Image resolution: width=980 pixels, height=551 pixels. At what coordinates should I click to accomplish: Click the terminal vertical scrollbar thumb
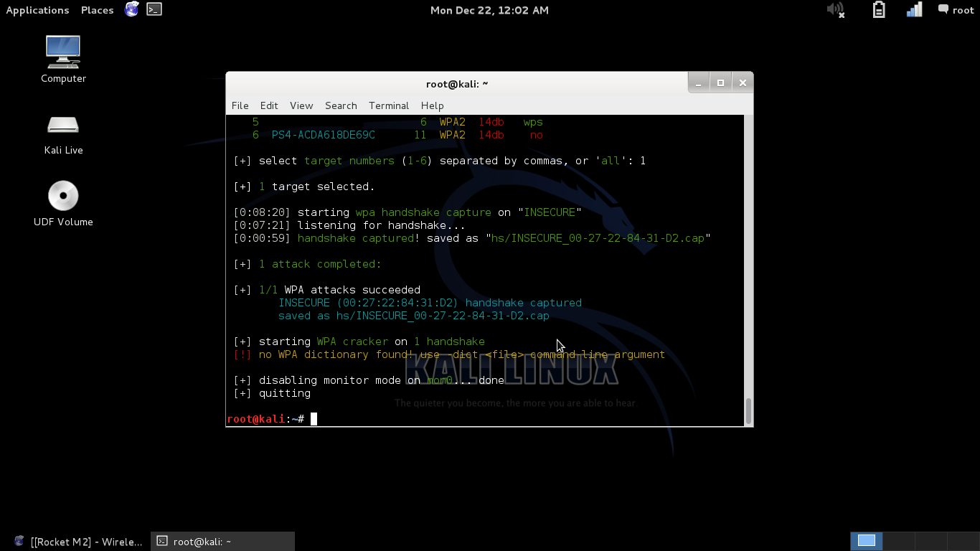tap(748, 411)
